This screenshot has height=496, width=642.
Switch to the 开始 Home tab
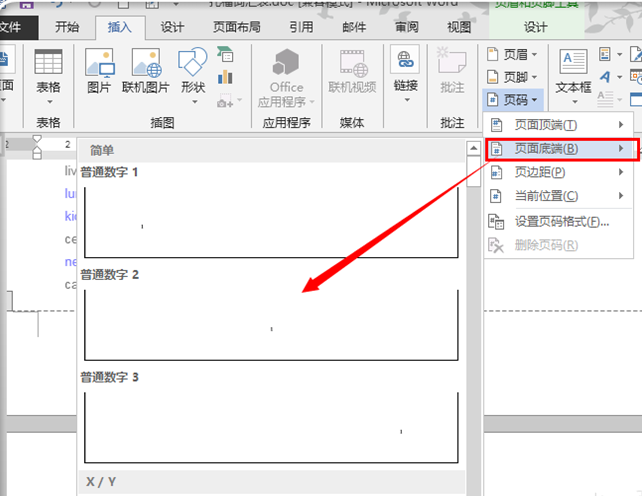67,27
